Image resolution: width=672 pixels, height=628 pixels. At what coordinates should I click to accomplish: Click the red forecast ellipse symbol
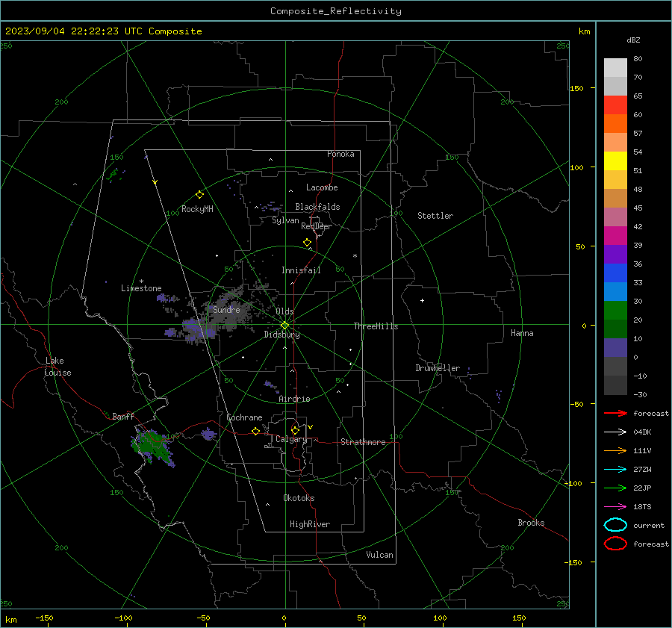pyautogui.click(x=615, y=544)
